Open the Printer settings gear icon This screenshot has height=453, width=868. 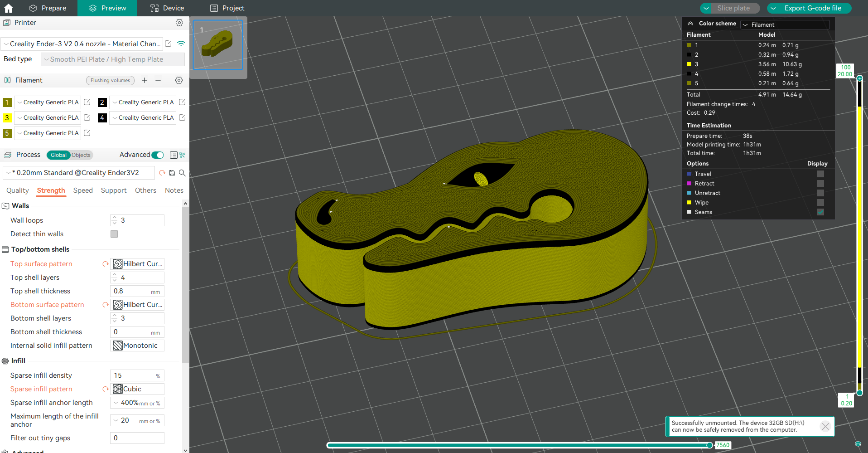[x=179, y=23]
